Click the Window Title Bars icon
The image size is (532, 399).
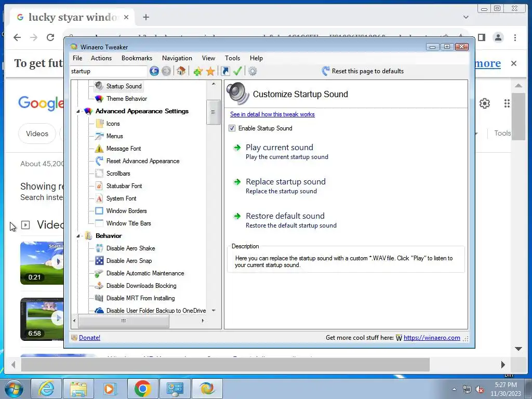[99, 223]
